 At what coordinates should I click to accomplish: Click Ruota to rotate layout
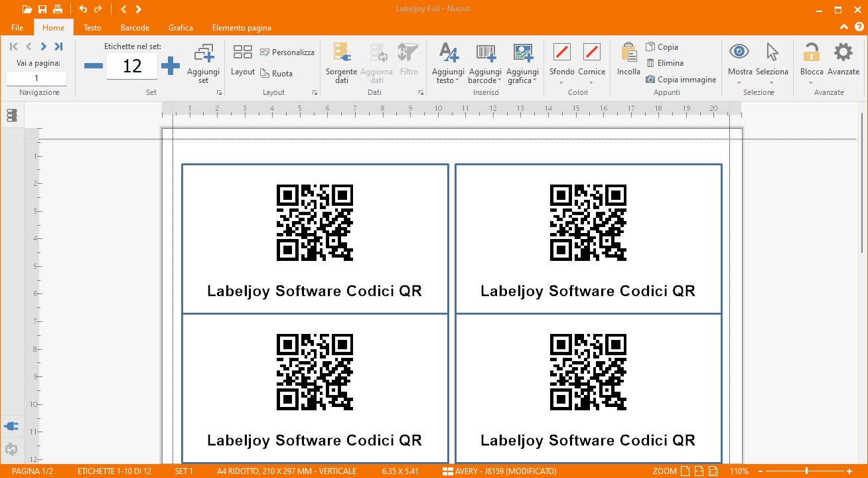276,74
